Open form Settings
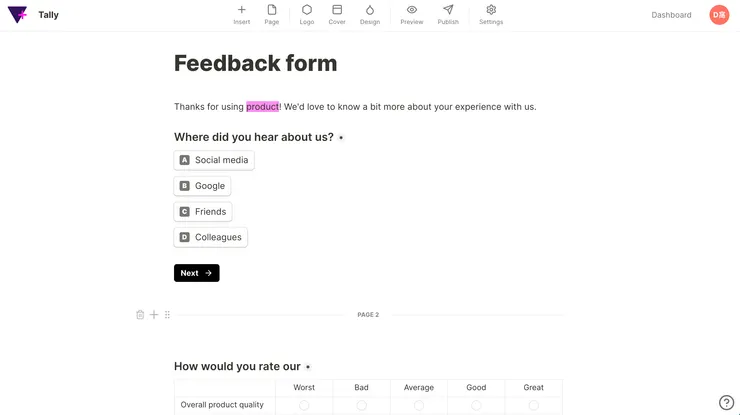This screenshot has height=415, width=740. tap(491, 14)
